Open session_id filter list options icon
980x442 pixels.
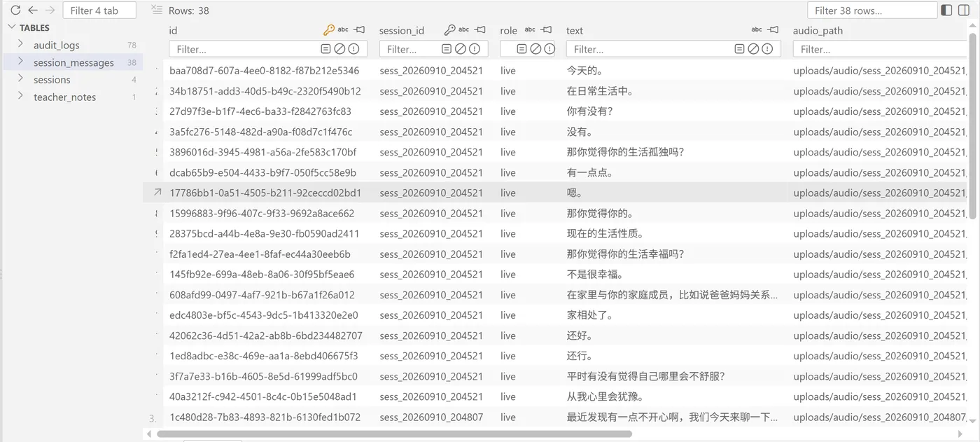click(x=447, y=49)
